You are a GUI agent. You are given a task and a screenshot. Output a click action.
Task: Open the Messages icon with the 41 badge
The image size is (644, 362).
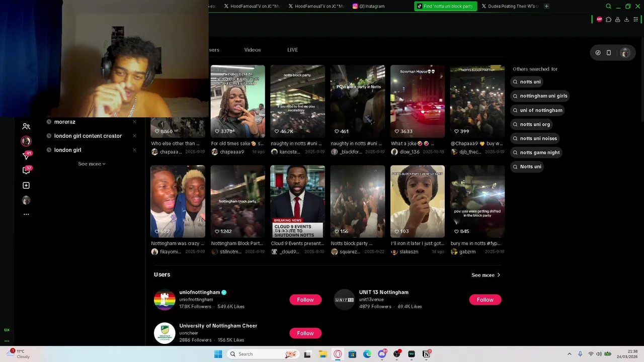pyautogui.click(x=27, y=155)
